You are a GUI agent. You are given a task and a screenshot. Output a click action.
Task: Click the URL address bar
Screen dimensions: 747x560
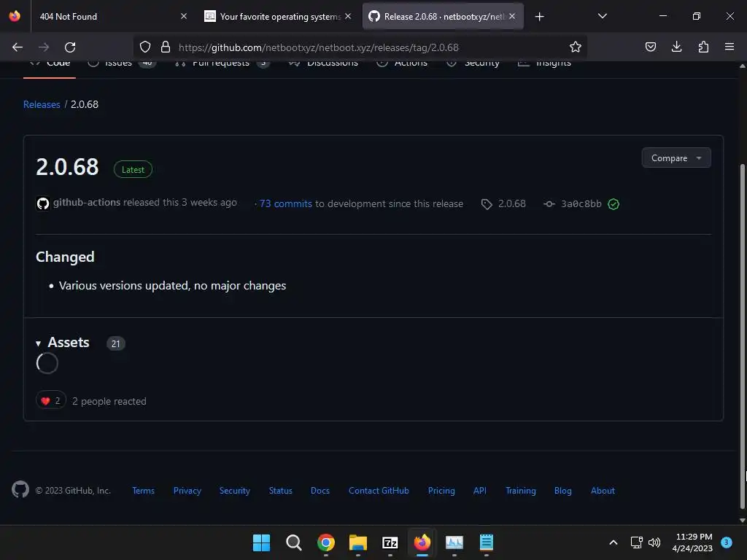pyautogui.click(x=360, y=47)
